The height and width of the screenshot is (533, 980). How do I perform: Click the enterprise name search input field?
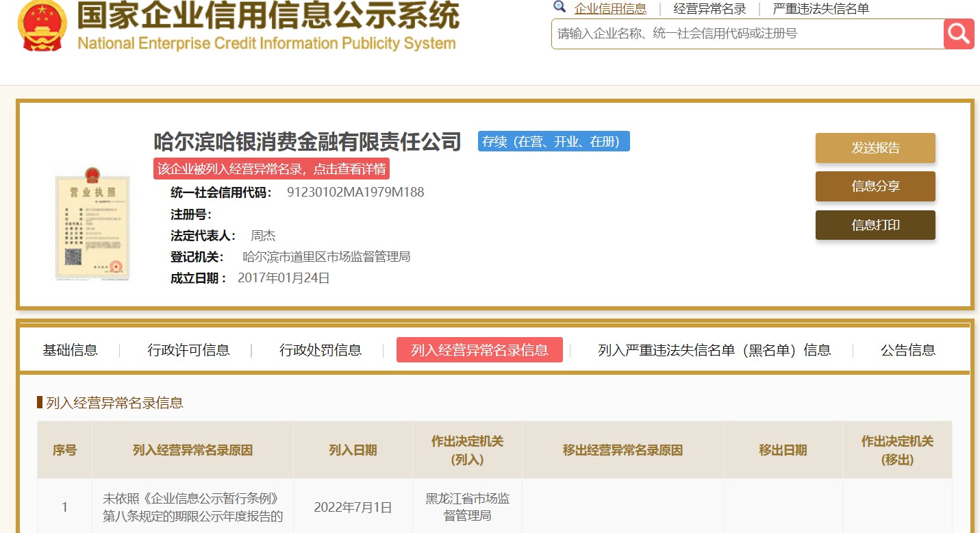[748, 34]
